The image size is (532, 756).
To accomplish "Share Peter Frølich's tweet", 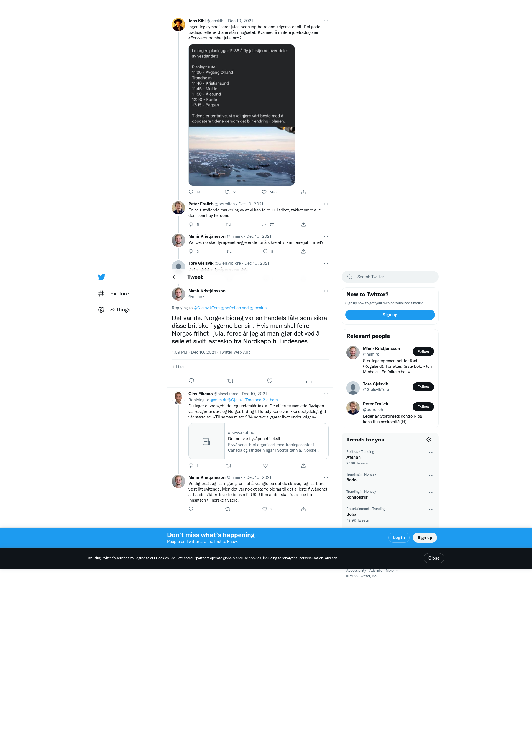I will (303, 224).
